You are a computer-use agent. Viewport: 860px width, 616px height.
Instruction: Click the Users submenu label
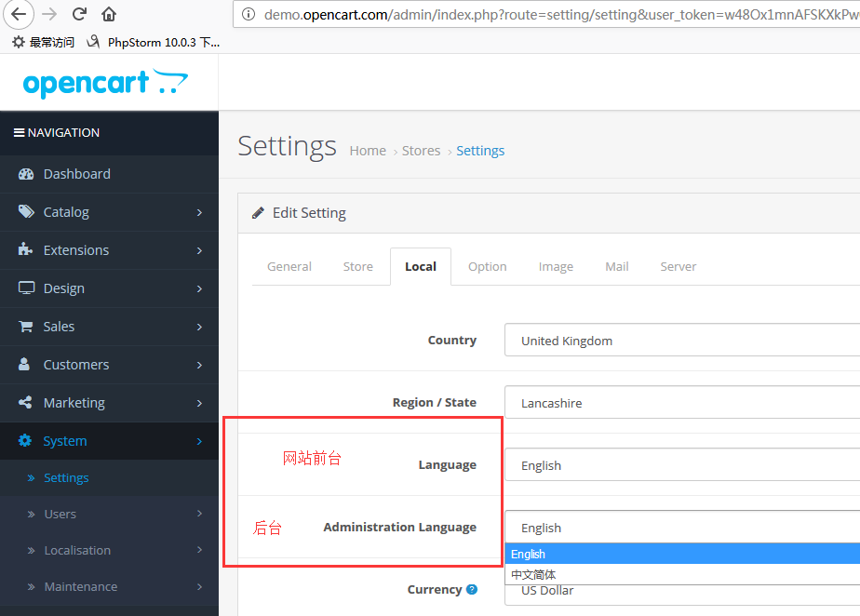tap(60, 514)
